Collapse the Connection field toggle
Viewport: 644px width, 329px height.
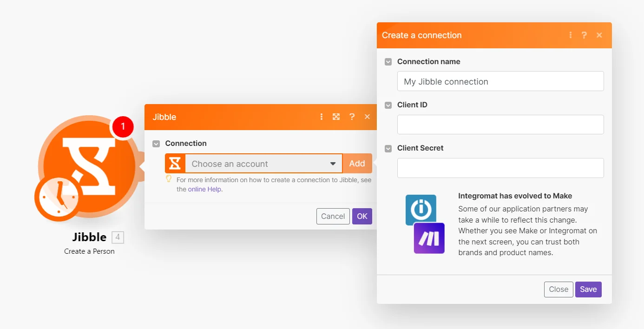[x=156, y=144]
